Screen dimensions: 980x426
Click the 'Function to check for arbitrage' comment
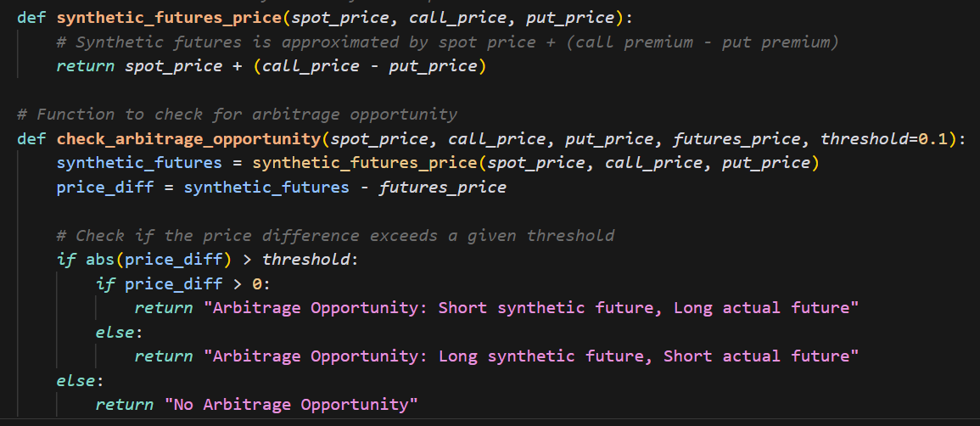point(237,114)
